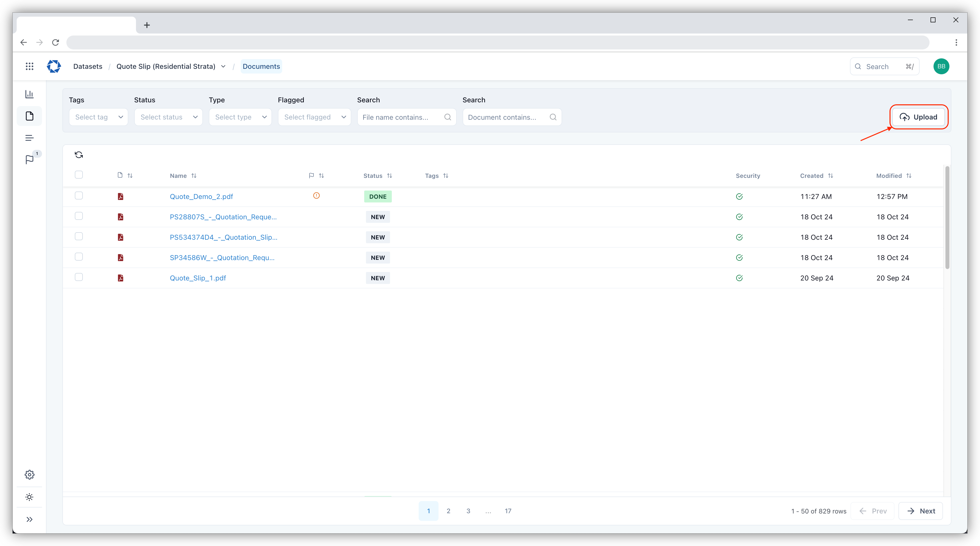Open the analytics chart sidebar icon
This screenshot has height=546, width=980.
[x=29, y=94]
